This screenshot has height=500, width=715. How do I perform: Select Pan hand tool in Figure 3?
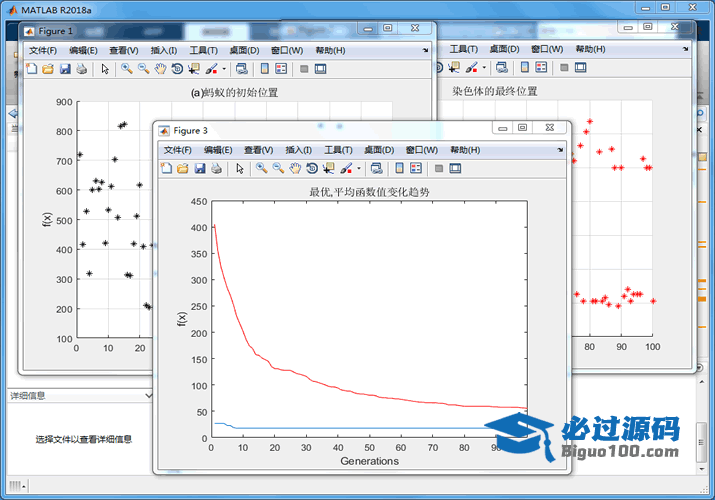pos(295,169)
